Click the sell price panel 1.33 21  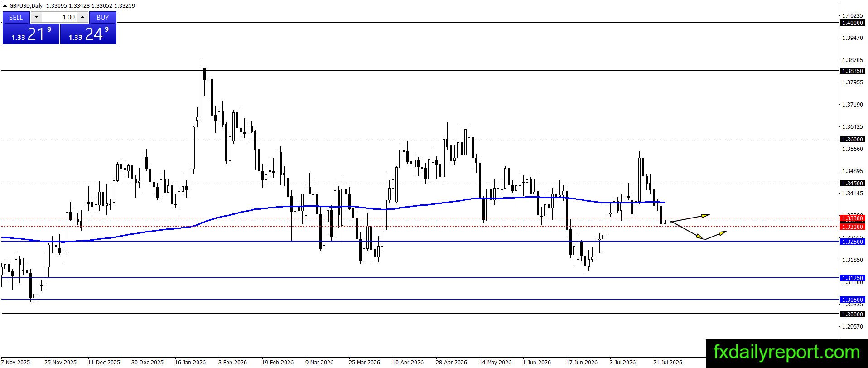(31, 34)
